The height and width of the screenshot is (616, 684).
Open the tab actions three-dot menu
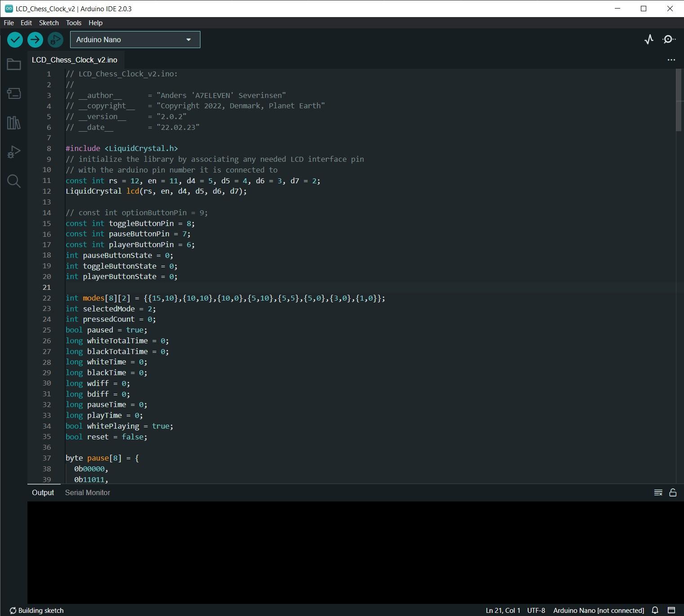(x=671, y=60)
